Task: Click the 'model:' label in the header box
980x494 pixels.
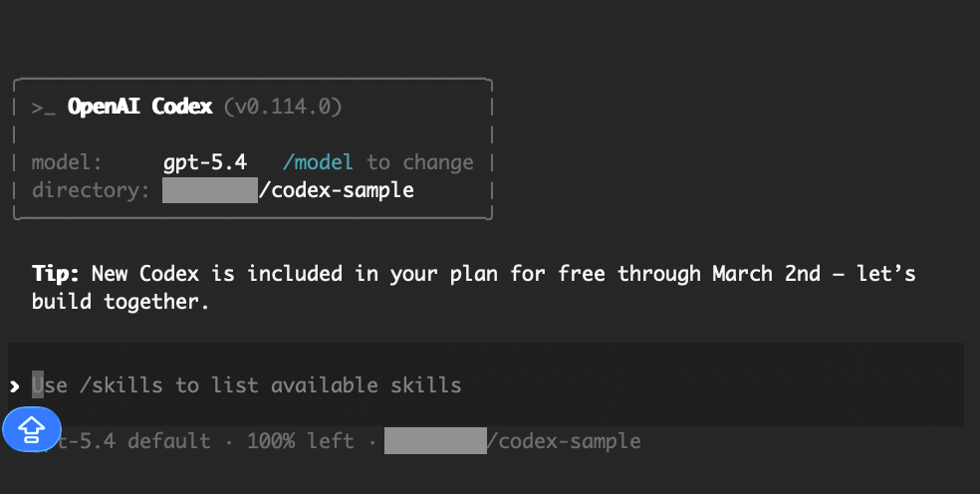Action: 67,161
